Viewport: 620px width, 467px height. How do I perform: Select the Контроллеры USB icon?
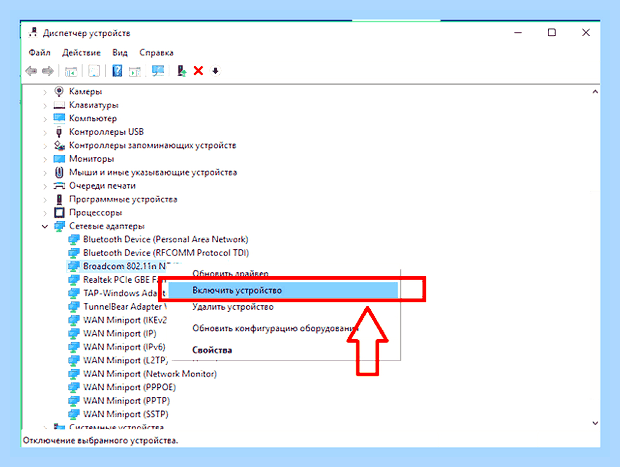pos(59,132)
